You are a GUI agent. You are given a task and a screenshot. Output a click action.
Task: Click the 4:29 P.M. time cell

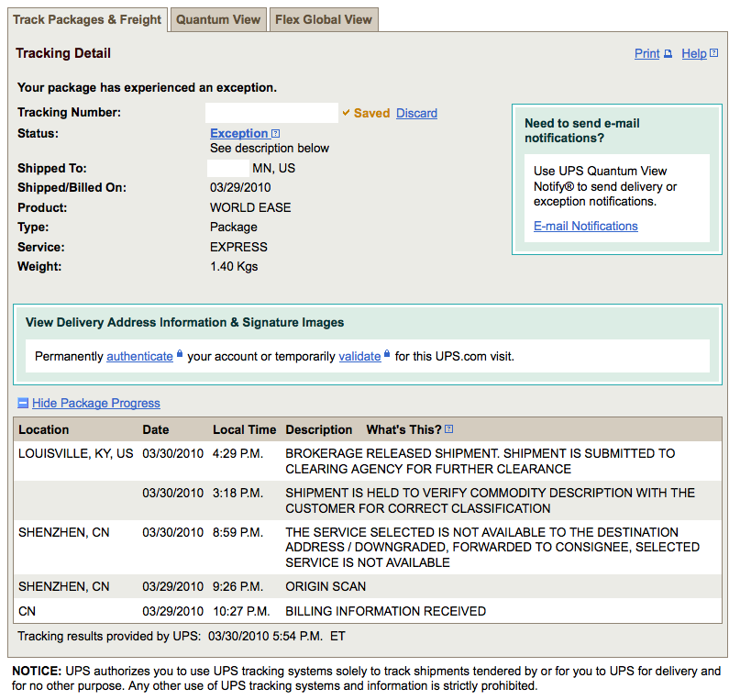[x=237, y=453]
